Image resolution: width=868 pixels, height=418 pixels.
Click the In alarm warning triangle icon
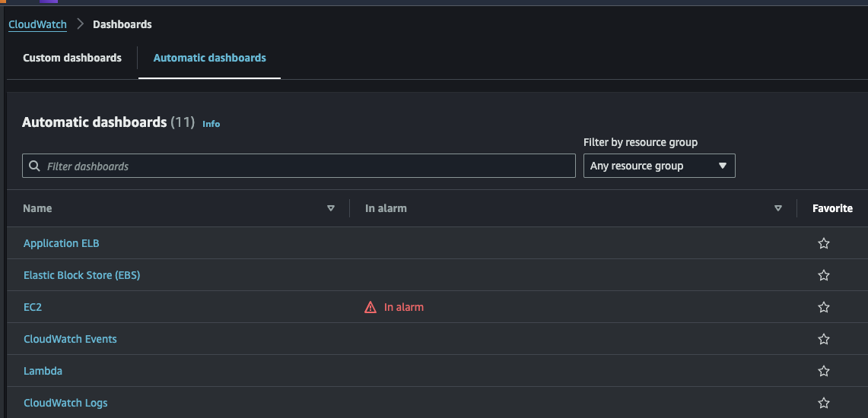(370, 307)
